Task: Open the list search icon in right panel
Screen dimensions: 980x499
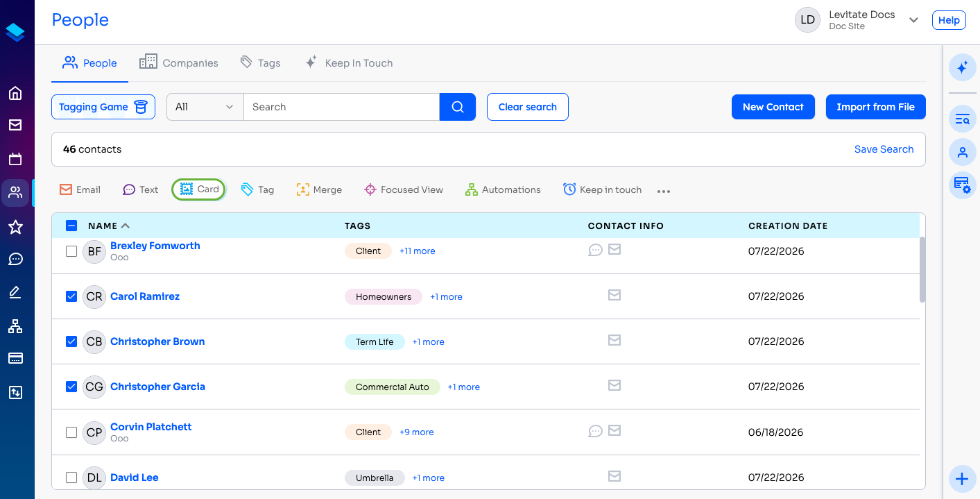Action: click(x=962, y=119)
